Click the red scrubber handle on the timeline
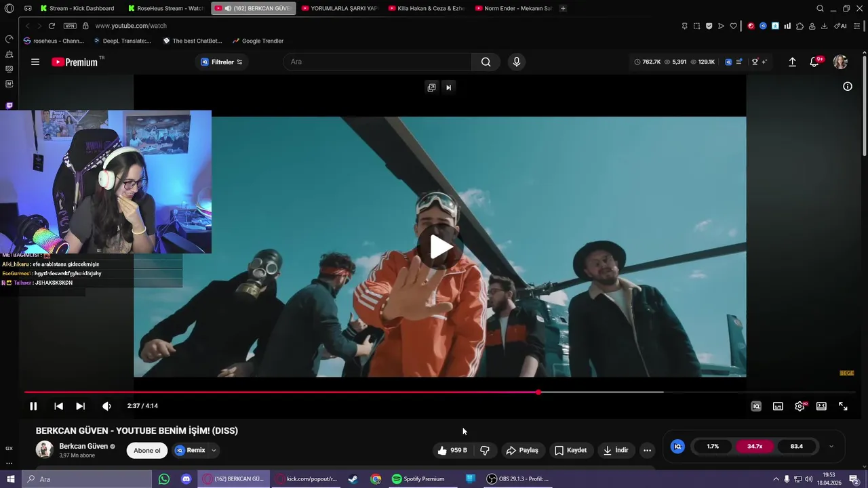 coord(538,392)
